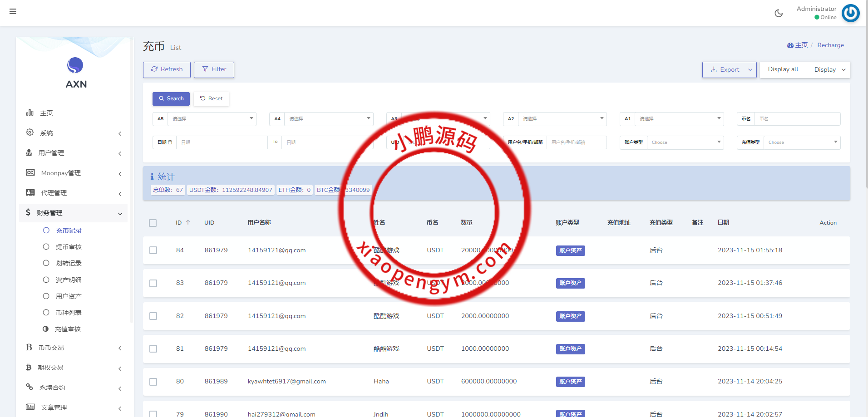Switch to dark mode with moon icon
The image size is (868, 417).
click(779, 13)
